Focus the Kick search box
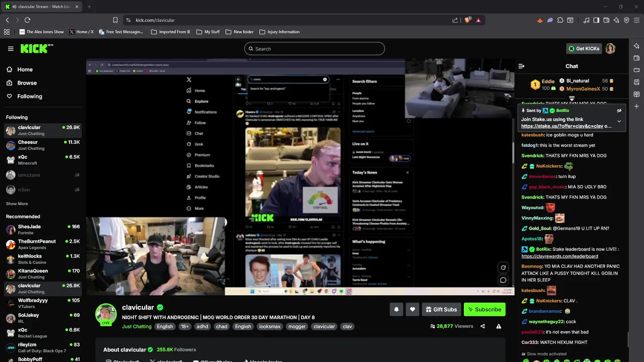Viewport: 644px width, 362px height. (x=314, y=49)
